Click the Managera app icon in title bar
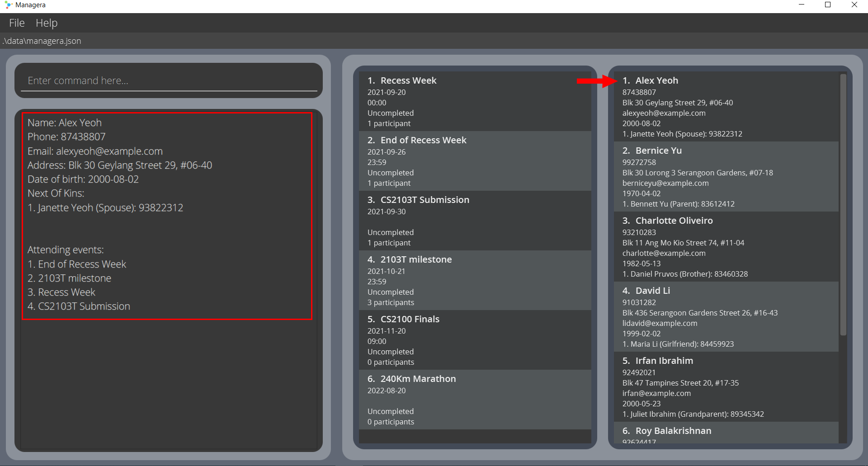Screen dimensions: 868x466 8,5
